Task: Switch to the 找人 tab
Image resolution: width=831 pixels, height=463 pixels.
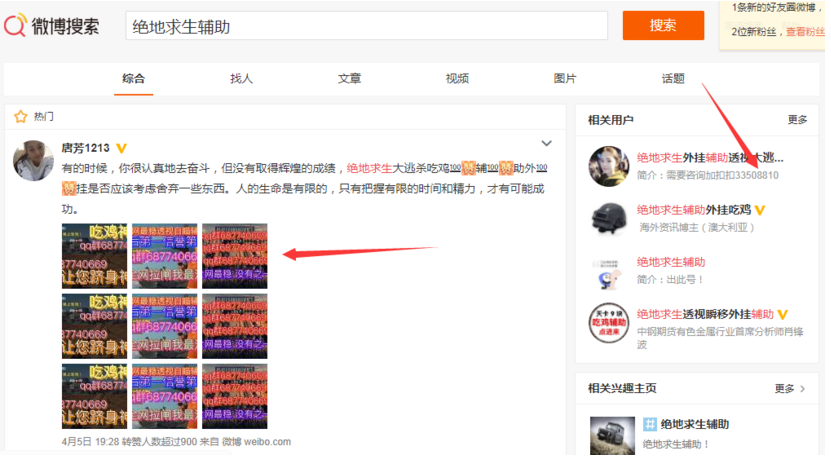Action: click(241, 78)
